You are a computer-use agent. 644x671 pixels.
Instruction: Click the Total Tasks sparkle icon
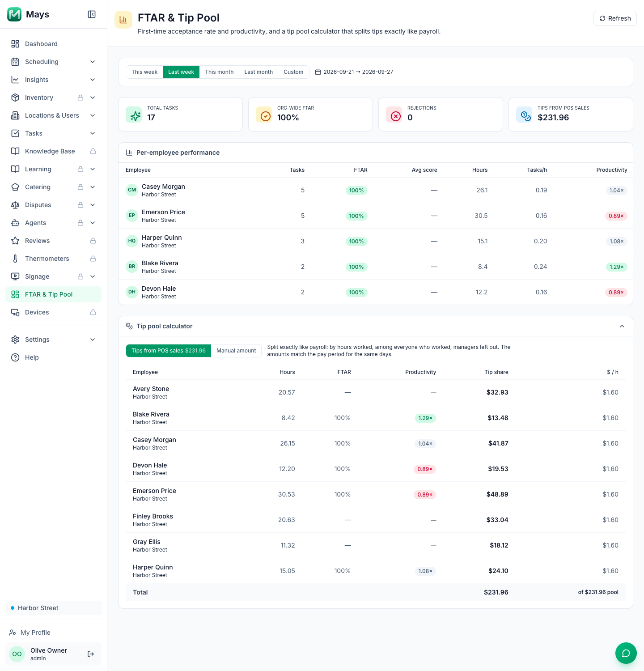click(134, 115)
